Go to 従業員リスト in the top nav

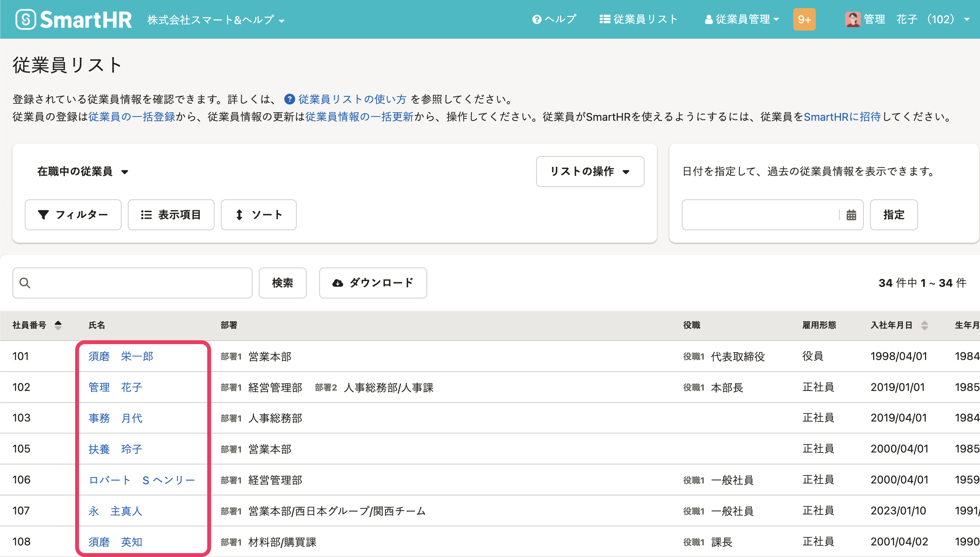coord(639,19)
